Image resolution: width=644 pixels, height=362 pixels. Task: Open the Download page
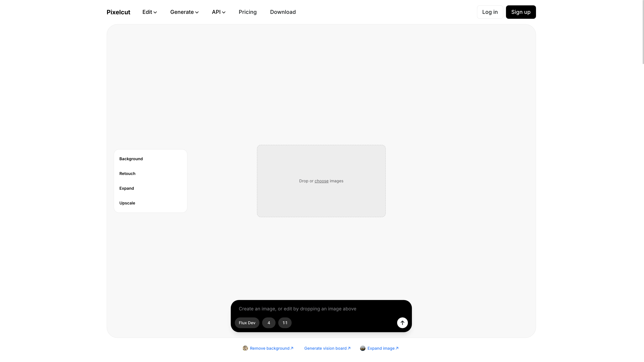283,12
